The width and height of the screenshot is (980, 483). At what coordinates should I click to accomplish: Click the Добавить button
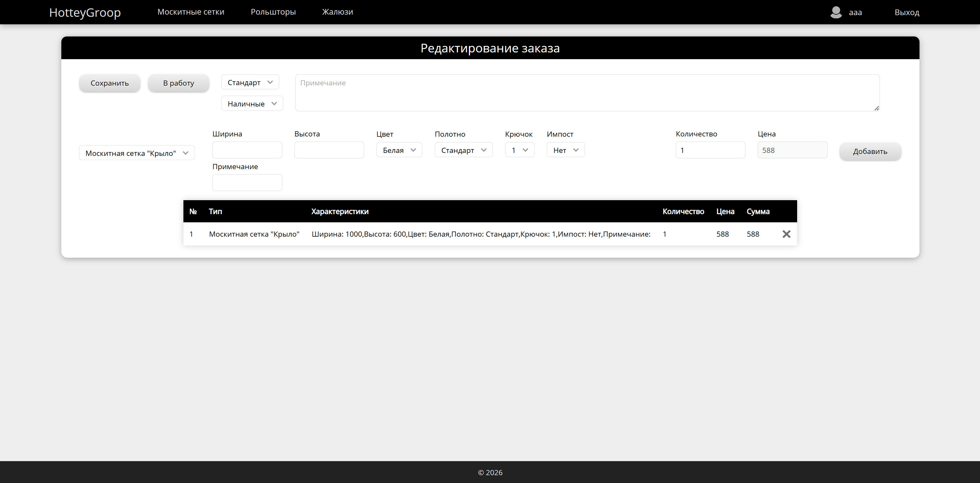pyautogui.click(x=870, y=151)
